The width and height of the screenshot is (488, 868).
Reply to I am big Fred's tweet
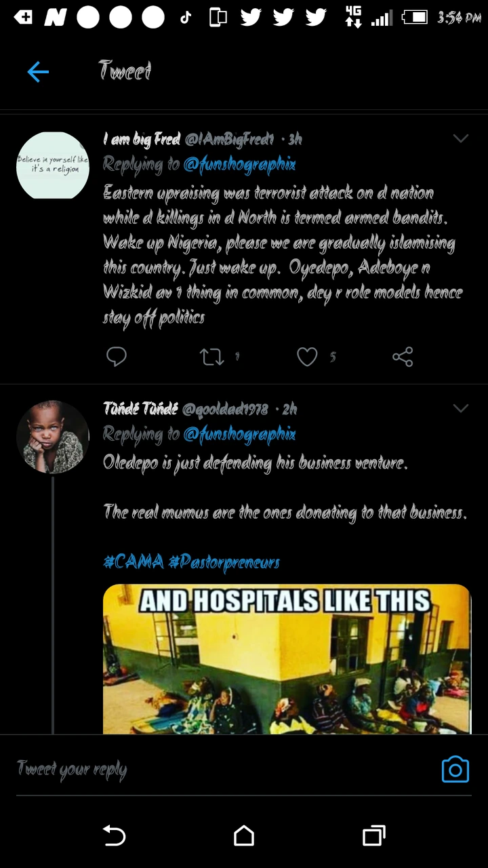click(117, 357)
